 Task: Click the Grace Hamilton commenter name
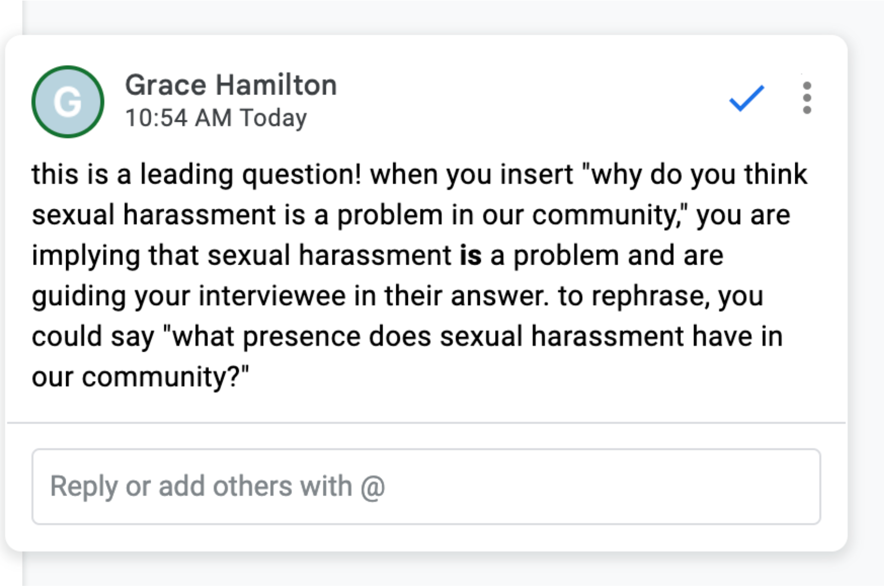pyautogui.click(x=231, y=85)
